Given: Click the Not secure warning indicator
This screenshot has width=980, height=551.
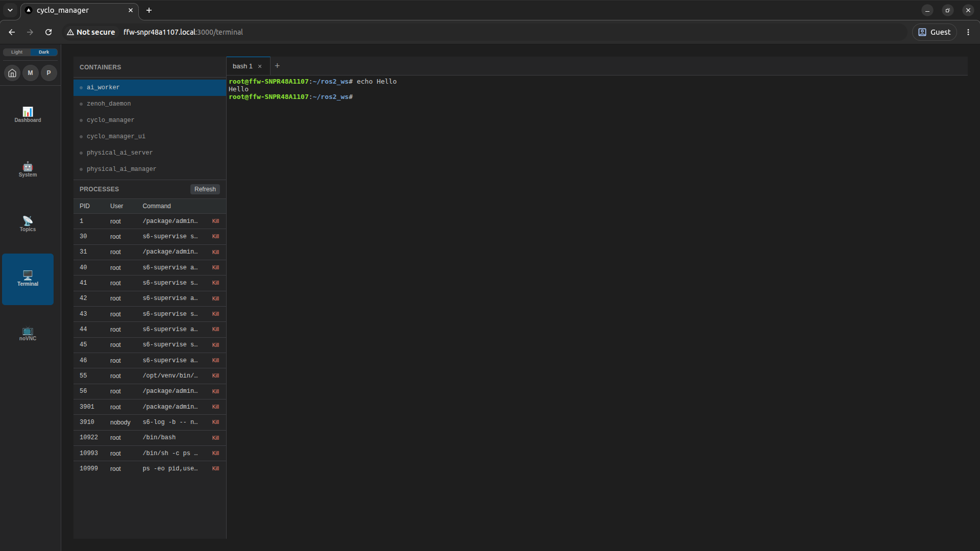Looking at the screenshot, I should pyautogui.click(x=91, y=32).
